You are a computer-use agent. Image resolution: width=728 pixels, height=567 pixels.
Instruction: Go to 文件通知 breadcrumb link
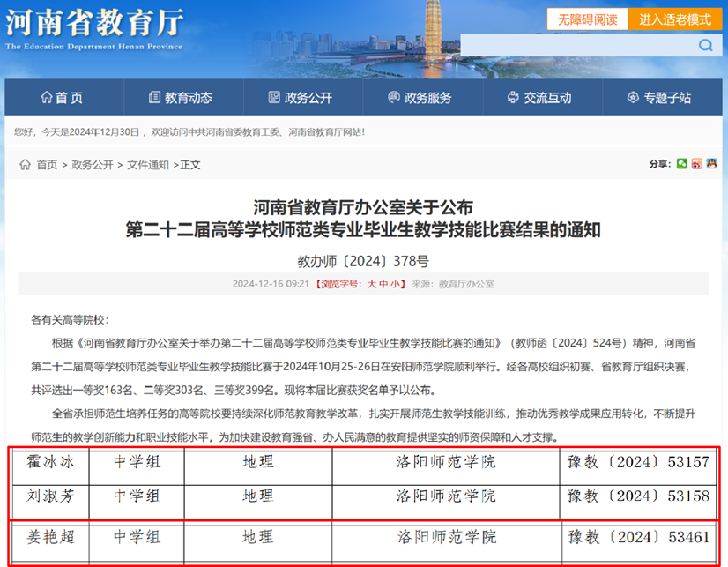(147, 165)
